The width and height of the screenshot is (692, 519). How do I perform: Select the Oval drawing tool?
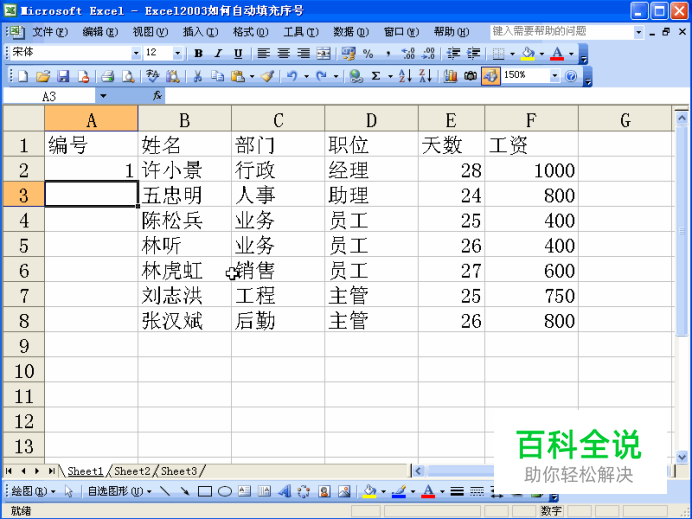225,491
